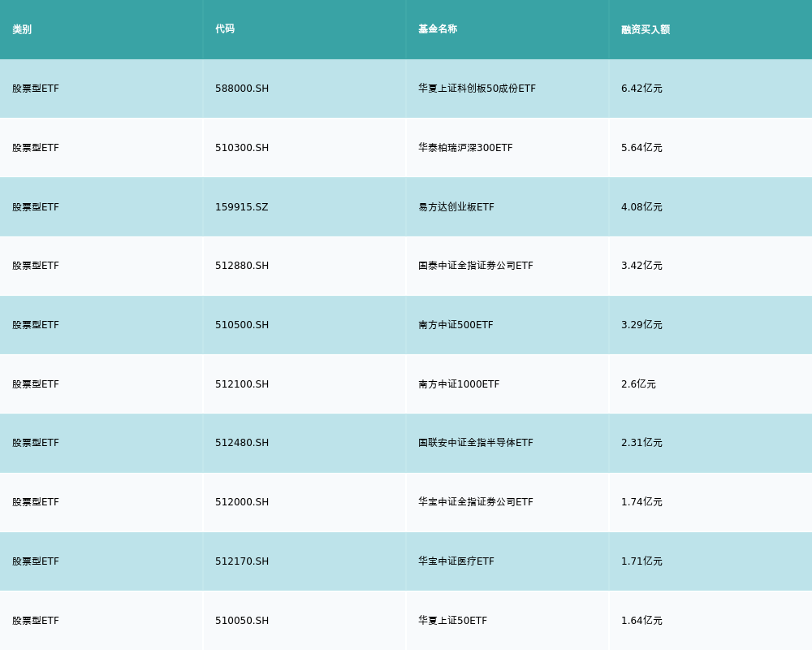Select code 588000.SH cell
The image size is (812, 650).
242,89
